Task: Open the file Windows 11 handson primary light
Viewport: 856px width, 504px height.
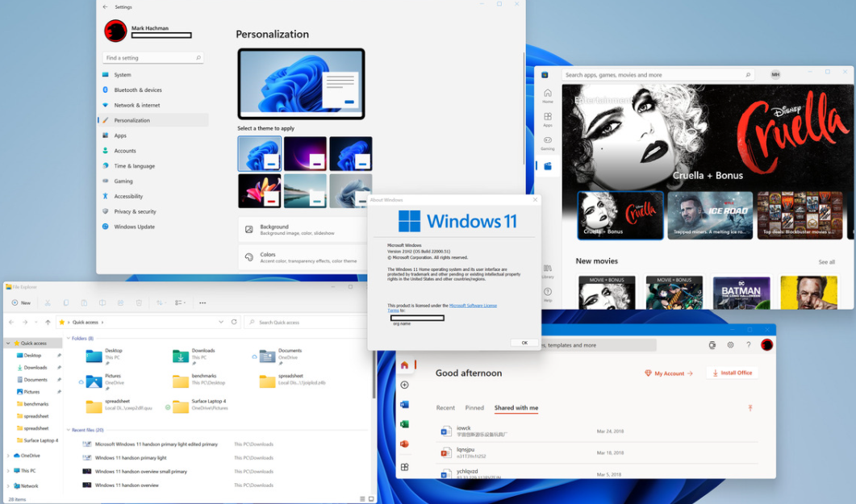Action: point(131,458)
